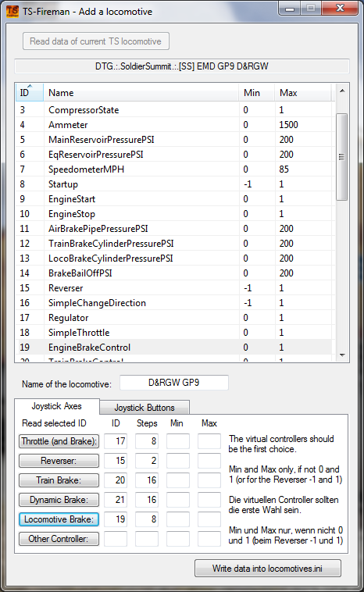Click the Locomotive Brake button
The height and width of the screenshot is (592, 364).
tap(59, 519)
